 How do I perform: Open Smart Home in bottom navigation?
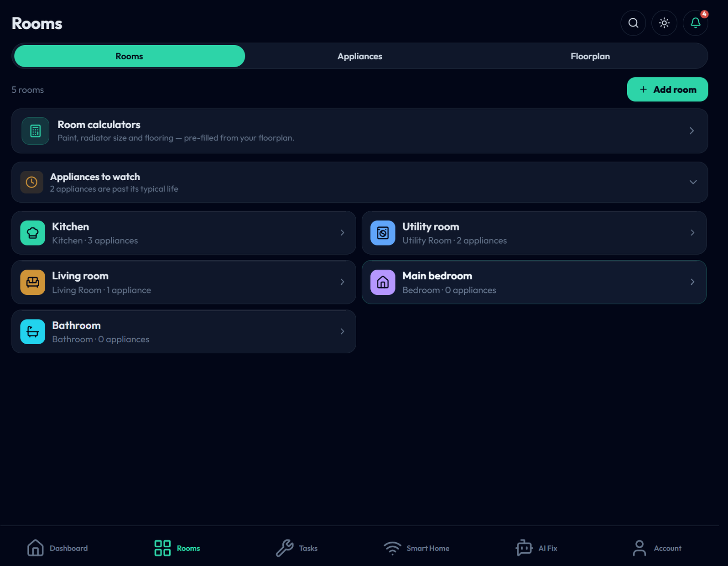coord(416,548)
